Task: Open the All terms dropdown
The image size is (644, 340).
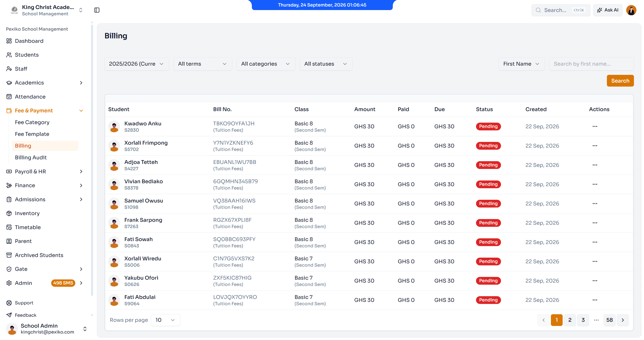Action: 203,64
